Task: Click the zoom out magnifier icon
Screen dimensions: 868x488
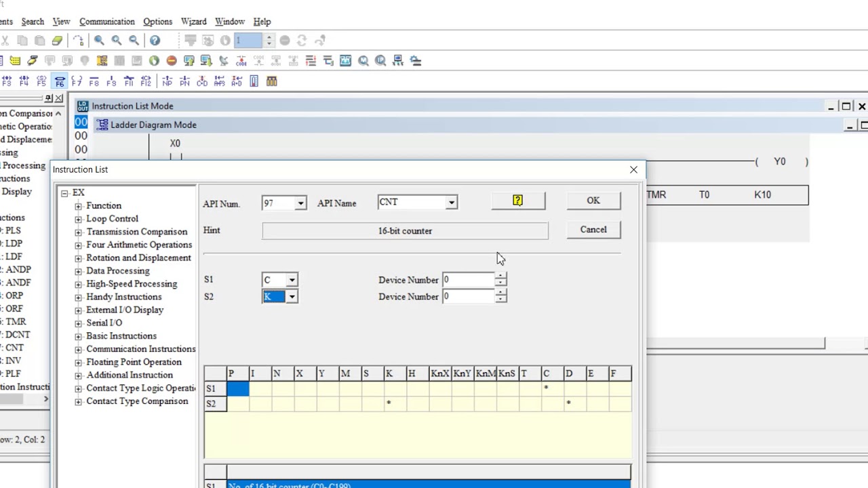Action: (x=134, y=41)
